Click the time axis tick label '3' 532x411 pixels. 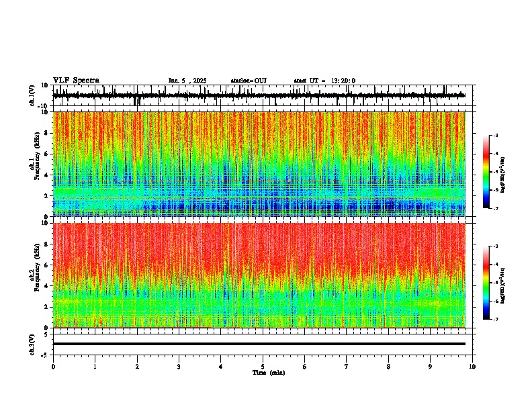pos(179,367)
